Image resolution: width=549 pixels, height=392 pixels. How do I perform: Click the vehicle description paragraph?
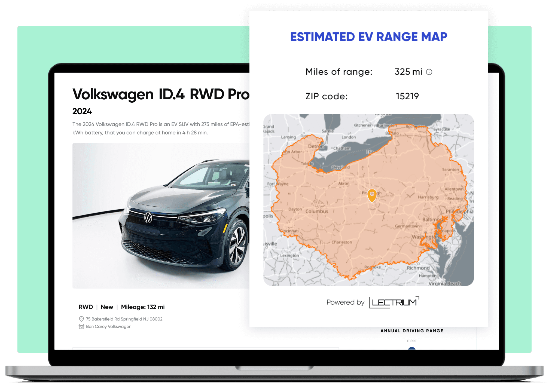(x=161, y=128)
